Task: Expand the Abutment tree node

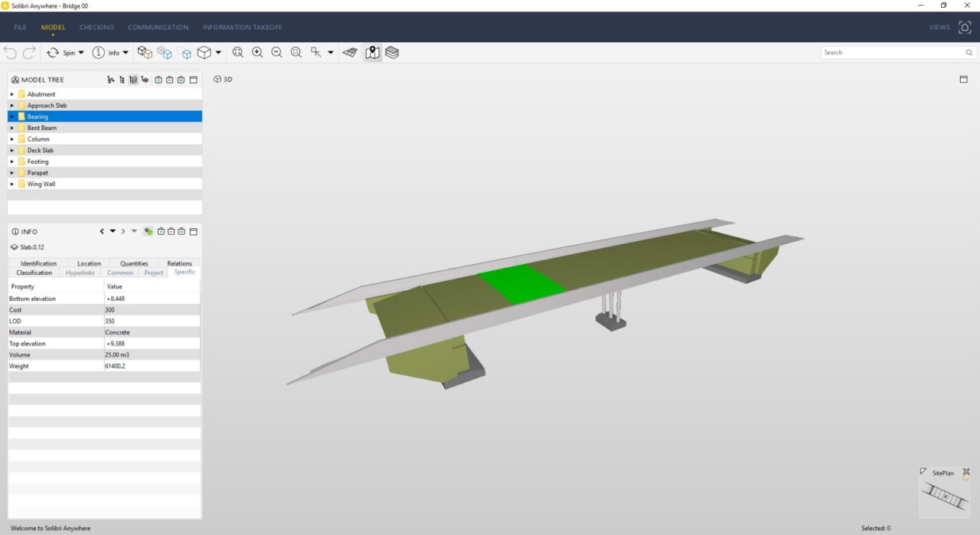Action: click(12, 94)
